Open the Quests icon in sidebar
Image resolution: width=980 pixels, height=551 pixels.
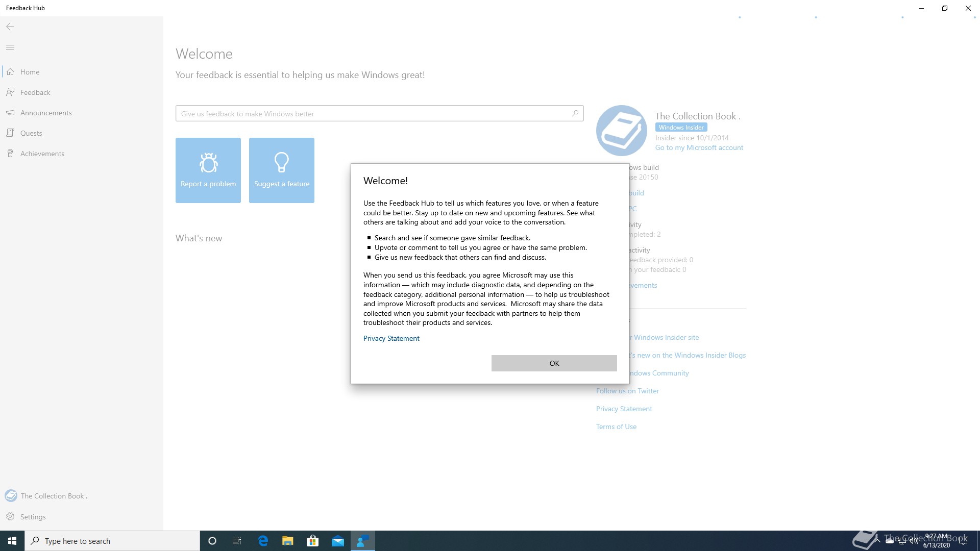coord(10,133)
